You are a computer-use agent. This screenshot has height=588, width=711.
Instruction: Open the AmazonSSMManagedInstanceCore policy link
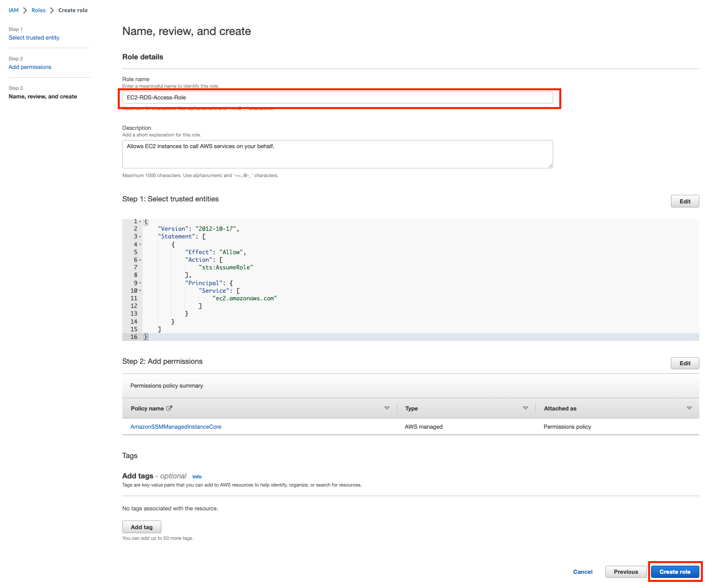pos(176,427)
